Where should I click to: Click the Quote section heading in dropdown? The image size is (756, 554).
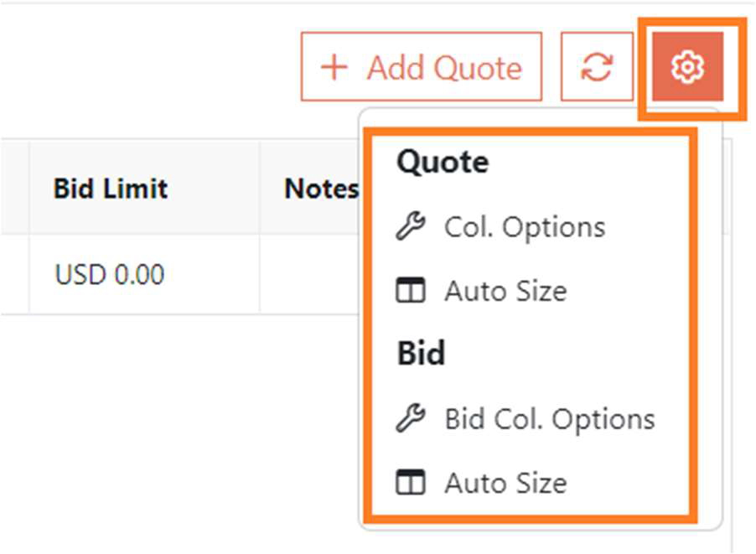point(443,162)
